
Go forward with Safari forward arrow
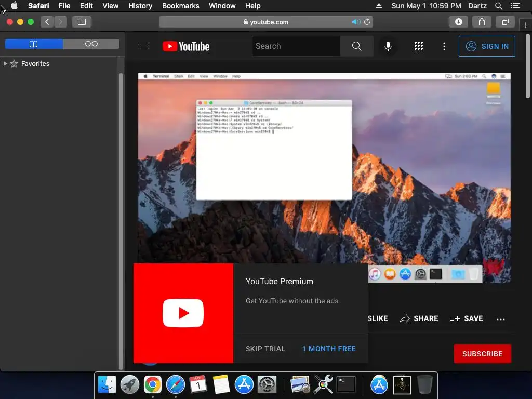click(x=60, y=22)
